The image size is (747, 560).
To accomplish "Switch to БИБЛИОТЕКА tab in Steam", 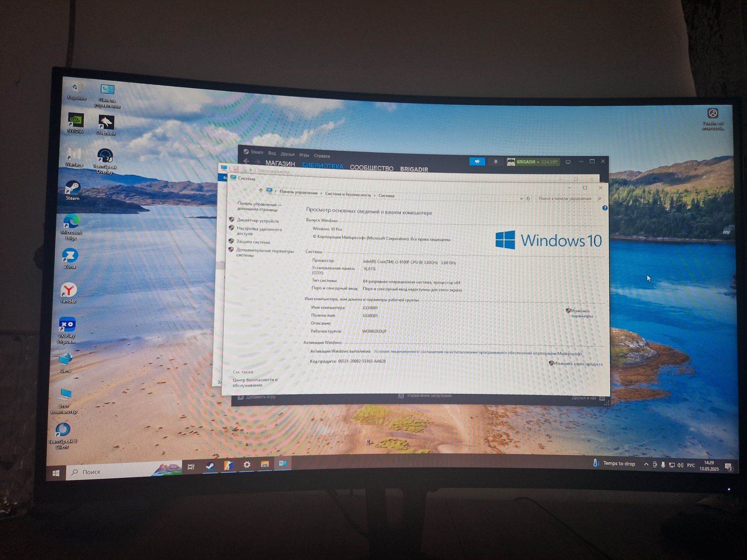I will click(323, 166).
